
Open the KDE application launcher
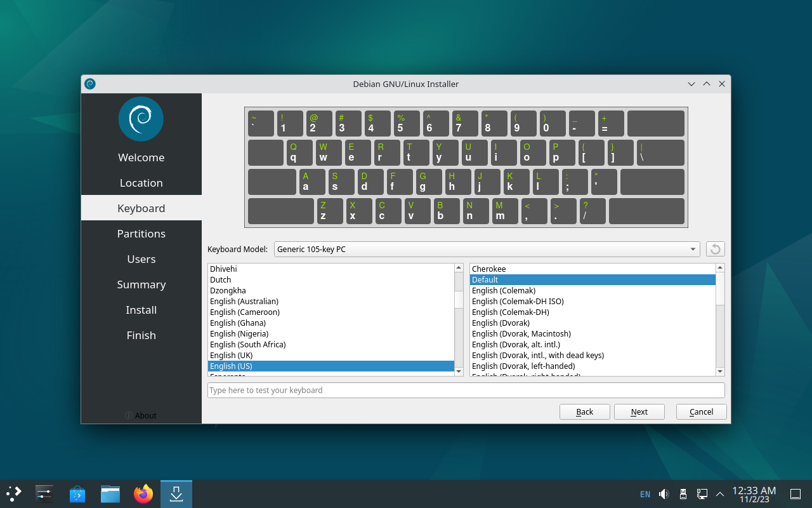click(14, 493)
